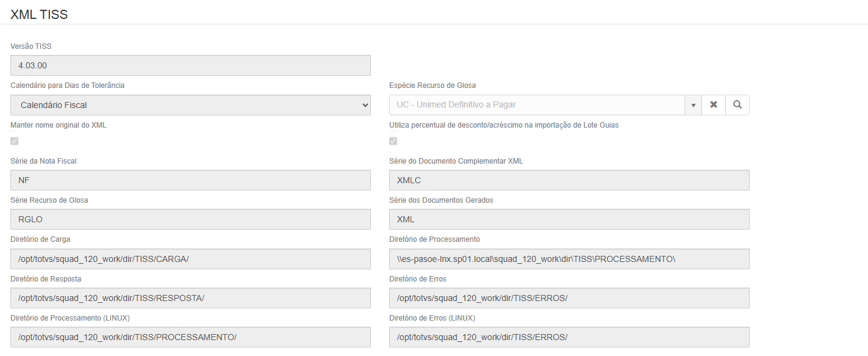868x356 pixels.
Task: Select the Série do Documento Complementar XML field
Action: 569,180
